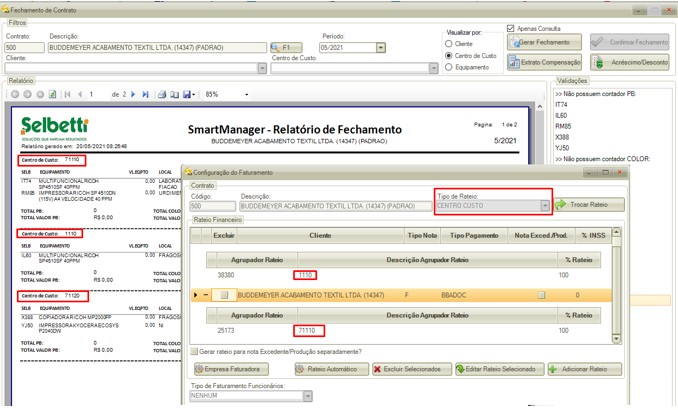Open the Tipo de Rateio dropdown
This screenshot has height=410, width=678.
pos(545,206)
